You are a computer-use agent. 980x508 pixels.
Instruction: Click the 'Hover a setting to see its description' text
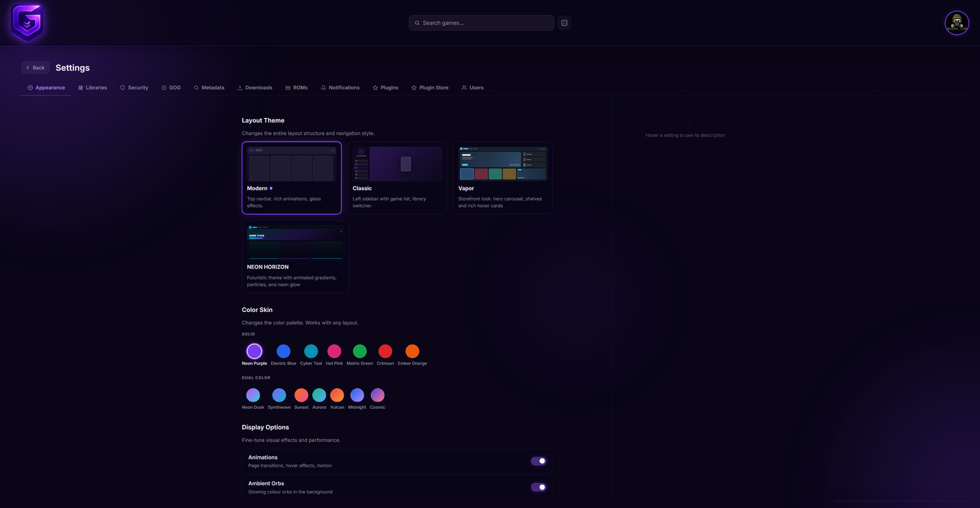click(685, 135)
